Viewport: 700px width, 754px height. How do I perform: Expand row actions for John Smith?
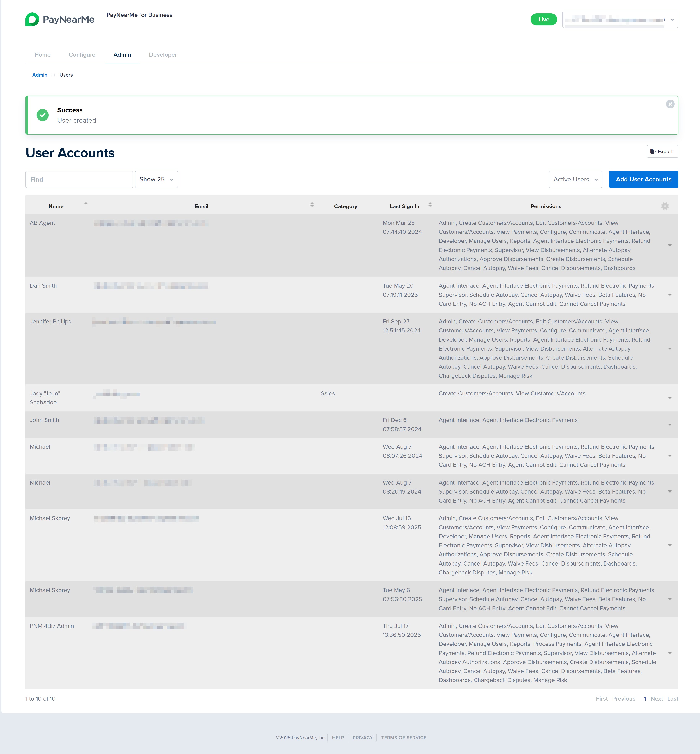pos(670,425)
